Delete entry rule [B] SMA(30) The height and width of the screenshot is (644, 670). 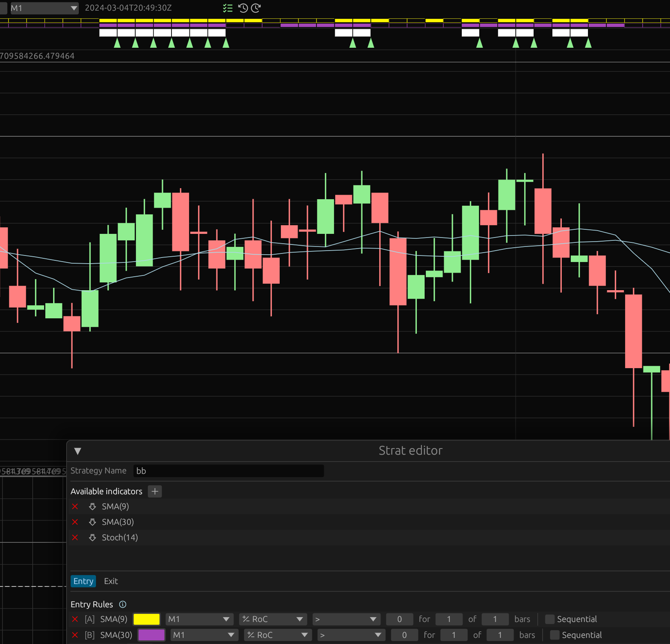(x=75, y=635)
